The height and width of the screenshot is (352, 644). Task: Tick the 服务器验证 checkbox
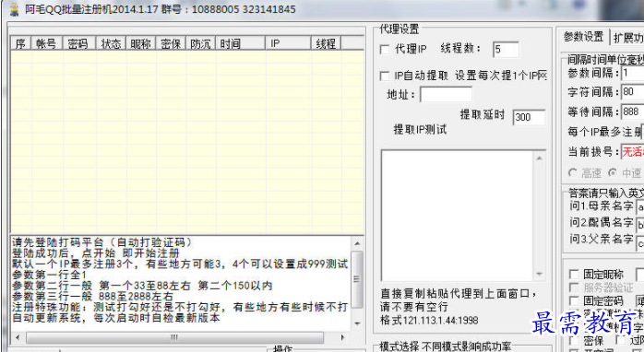point(573,287)
